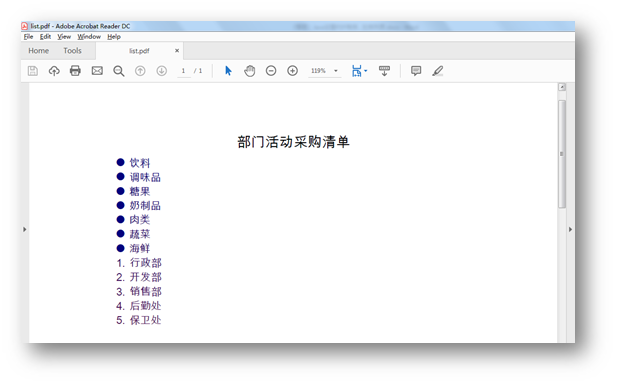617x385 pixels.
Task: Send file by email envelope icon
Action: click(x=97, y=71)
